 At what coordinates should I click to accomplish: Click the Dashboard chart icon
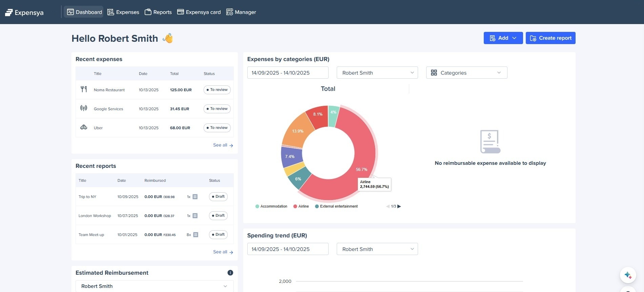tap(70, 12)
